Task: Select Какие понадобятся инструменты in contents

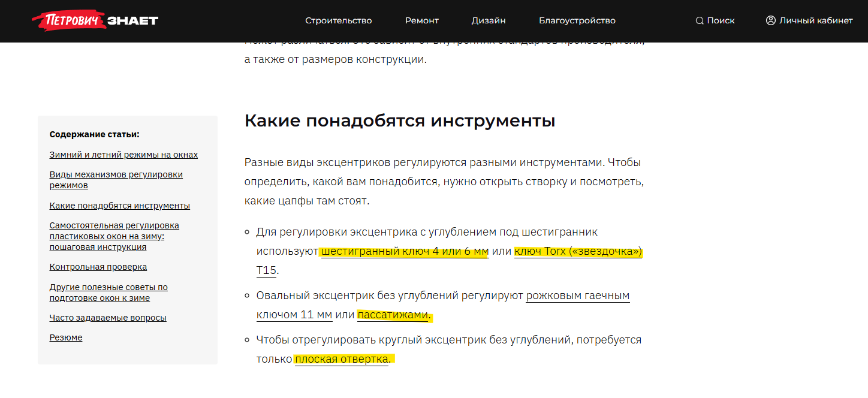Action: point(120,206)
